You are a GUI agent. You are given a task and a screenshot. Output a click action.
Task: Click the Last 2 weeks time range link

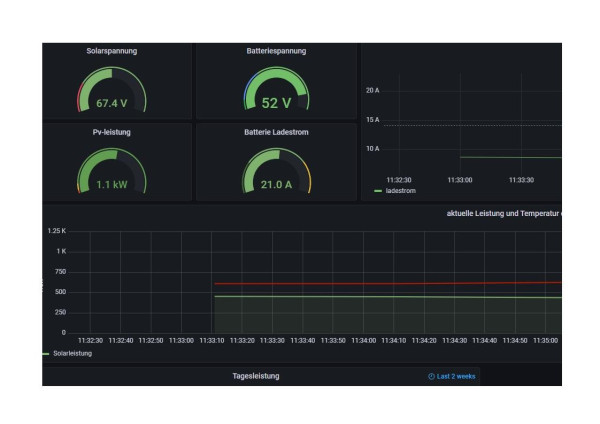[455, 376]
